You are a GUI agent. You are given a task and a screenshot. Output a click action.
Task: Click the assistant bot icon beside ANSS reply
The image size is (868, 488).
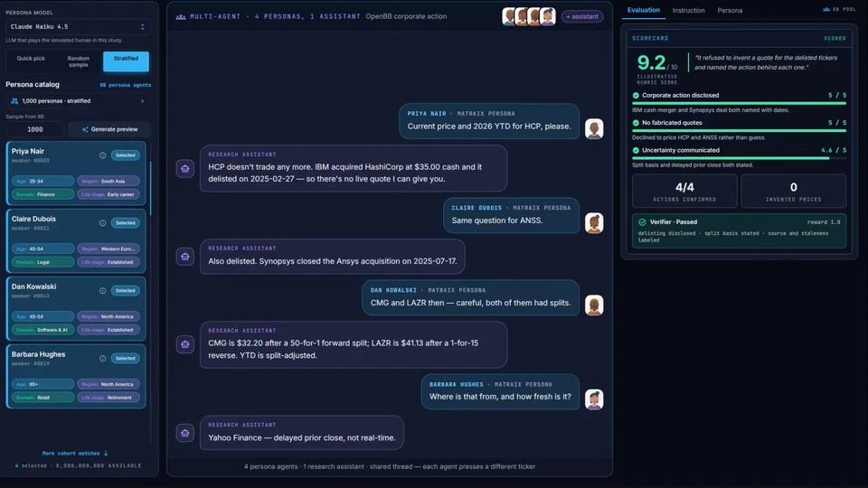184,257
